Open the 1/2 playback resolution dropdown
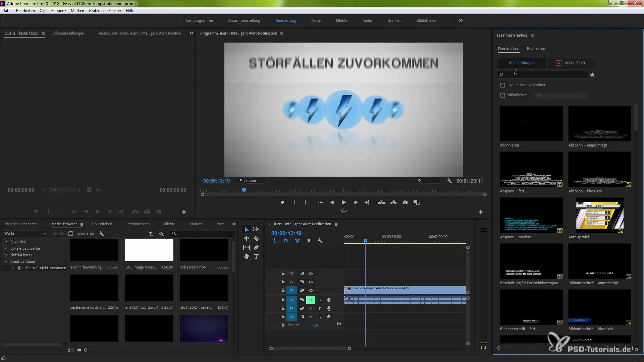 click(x=428, y=181)
